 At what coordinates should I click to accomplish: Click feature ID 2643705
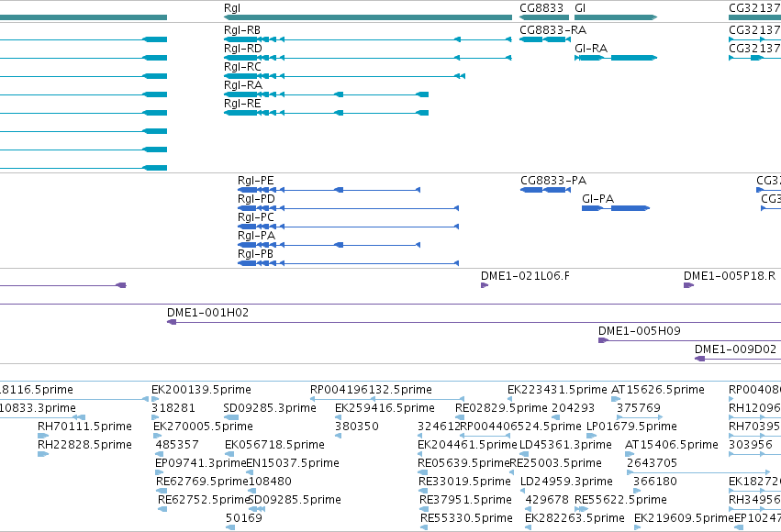pos(652,463)
